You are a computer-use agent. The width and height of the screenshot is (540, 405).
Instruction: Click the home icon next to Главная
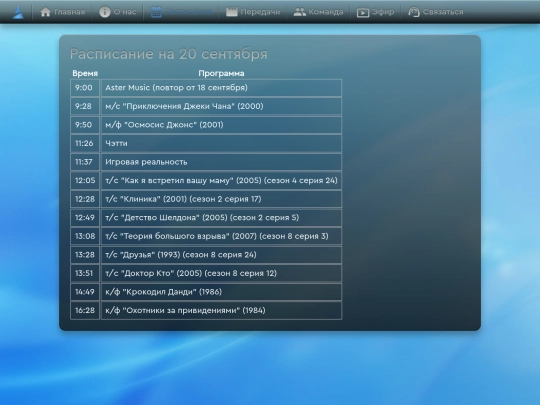coord(45,12)
